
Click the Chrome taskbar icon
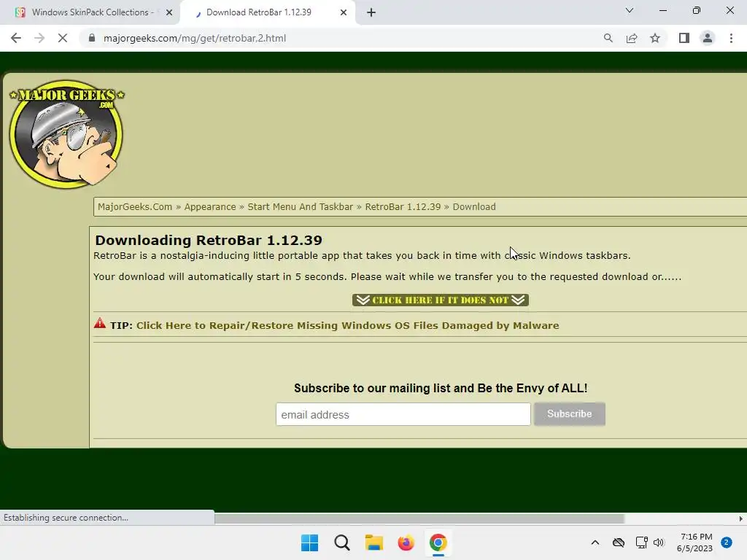pos(438,542)
